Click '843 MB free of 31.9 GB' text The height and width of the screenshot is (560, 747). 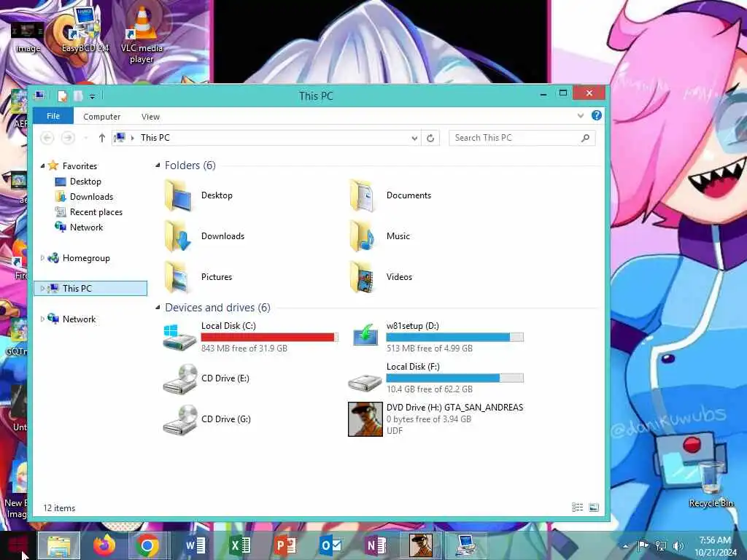[244, 349]
